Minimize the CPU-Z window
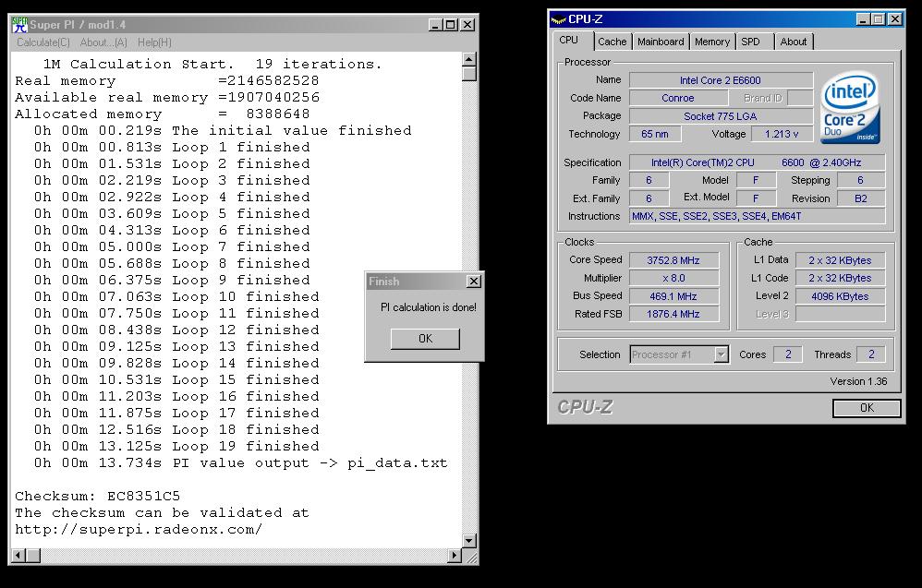This screenshot has width=922, height=588. coord(863,19)
